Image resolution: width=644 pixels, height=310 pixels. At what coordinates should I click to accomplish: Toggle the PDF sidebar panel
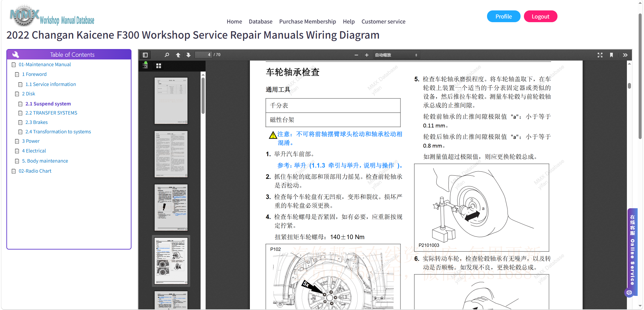145,55
